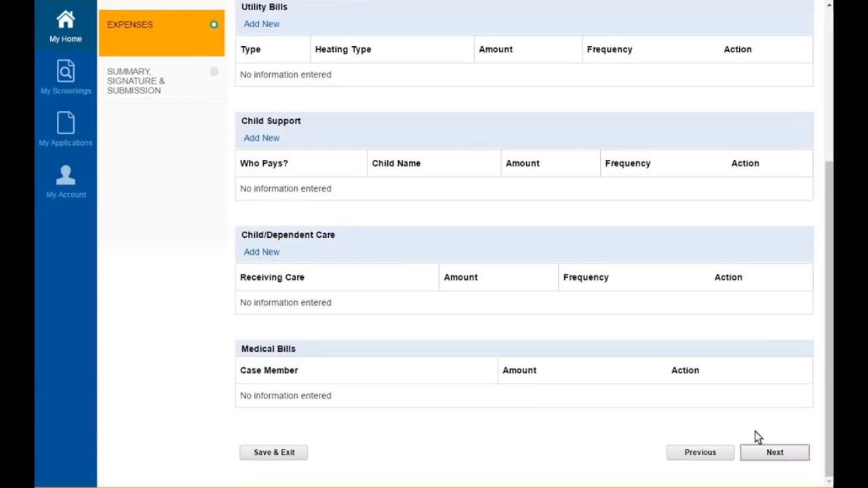Screen dimensions: 868x488
Task: Click Child/Dependent Care Frequency column header
Action: click(586, 277)
